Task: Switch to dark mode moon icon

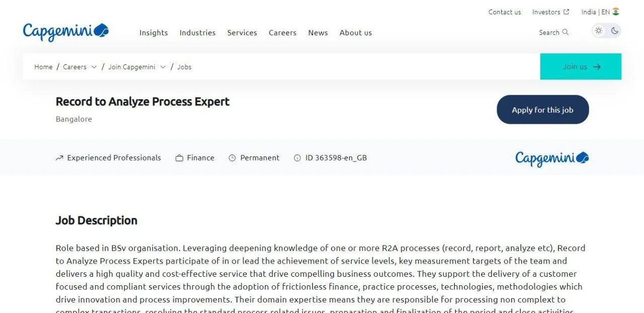Action: pos(615,31)
